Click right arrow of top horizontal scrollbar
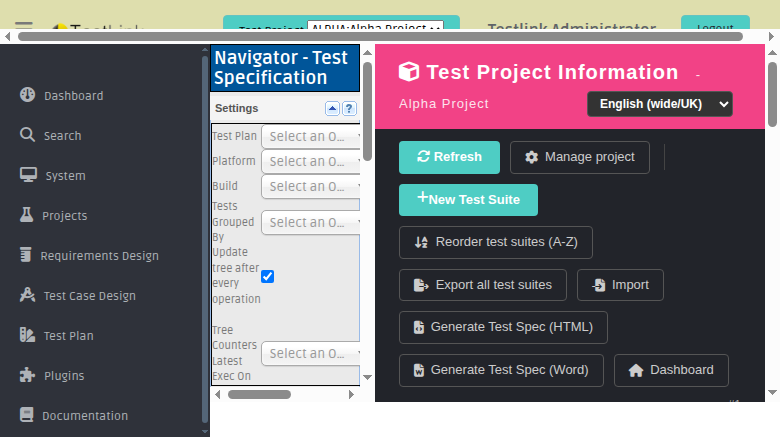Image resolution: width=780 pixels, height=437 pixels. (x=771, y=36)
